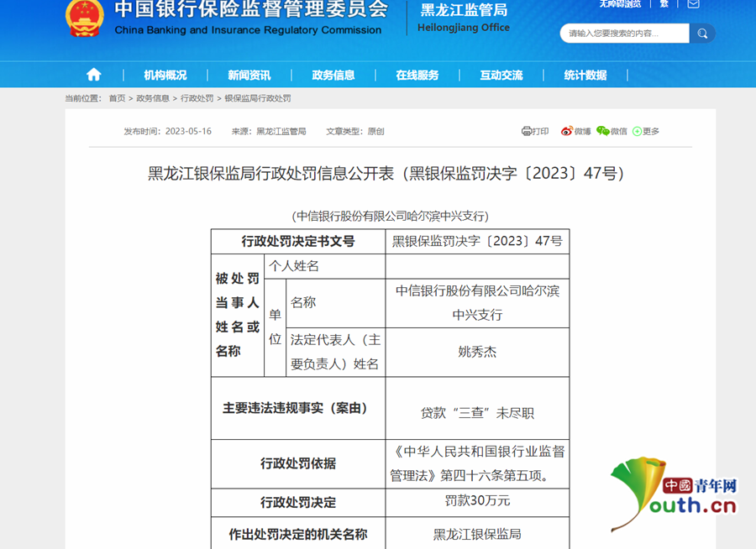Open the 互动交流 menu
The image size is (756, 549).
coord(501,76)
